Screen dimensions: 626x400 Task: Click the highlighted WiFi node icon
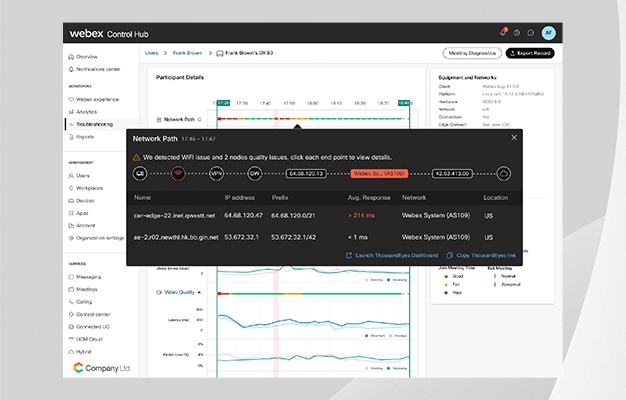pos(178,174)
